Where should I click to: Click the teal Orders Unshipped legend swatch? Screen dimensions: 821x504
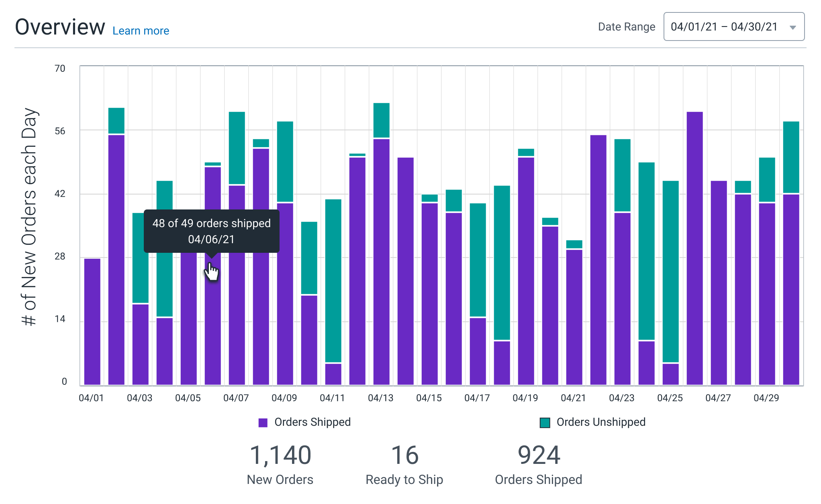point(545,422)
